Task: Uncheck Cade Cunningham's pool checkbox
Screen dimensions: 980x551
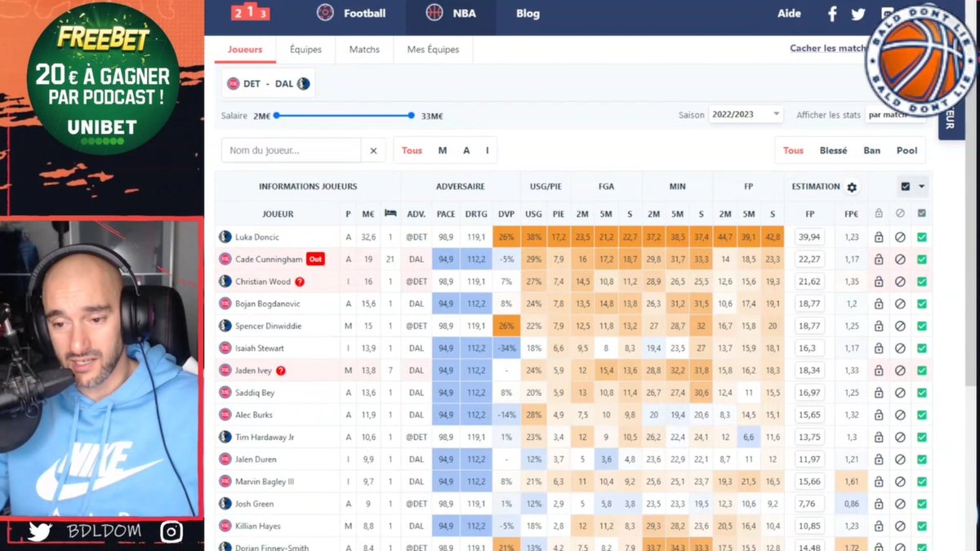Action: pos(922,260)
